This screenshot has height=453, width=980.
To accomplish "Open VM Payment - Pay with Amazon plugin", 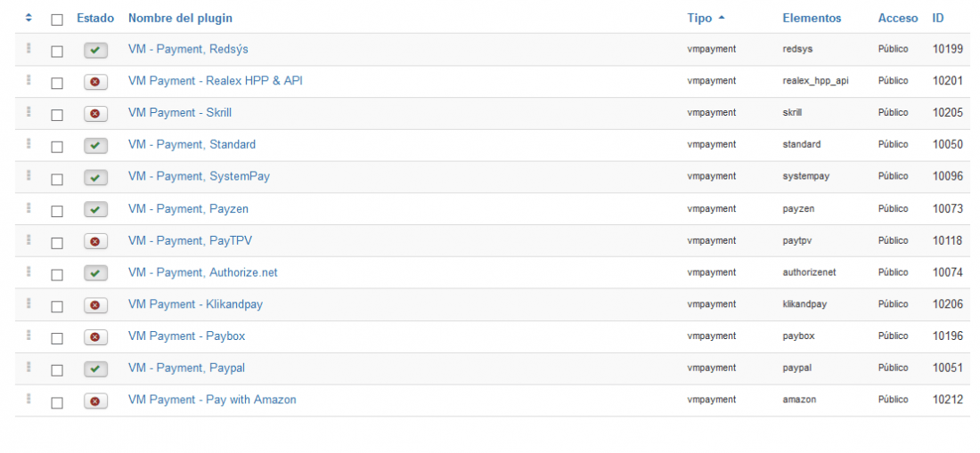I will tap(212, 400).
